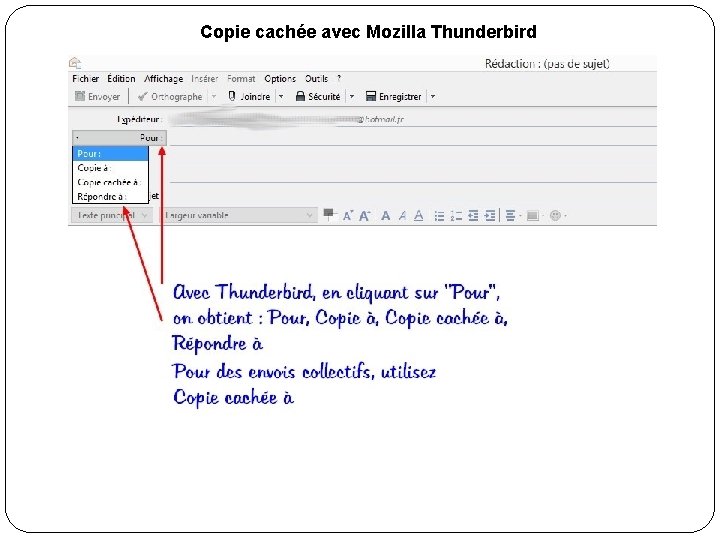This screenshot has width=720, height=540.
Task: Click the decrease font size icon
Action: point(348,215)
